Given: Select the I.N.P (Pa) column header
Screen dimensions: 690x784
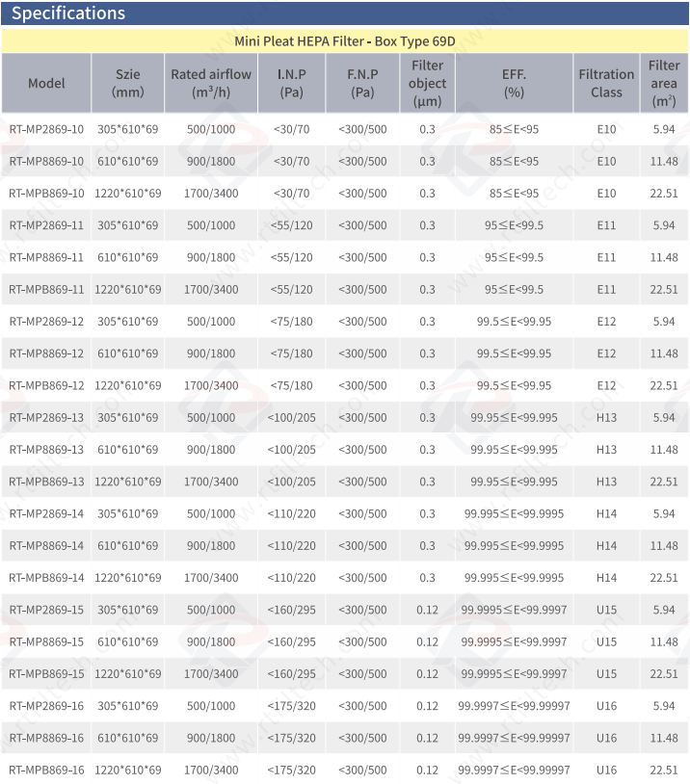Looking at the screenshot, I should tap(291, 83).
